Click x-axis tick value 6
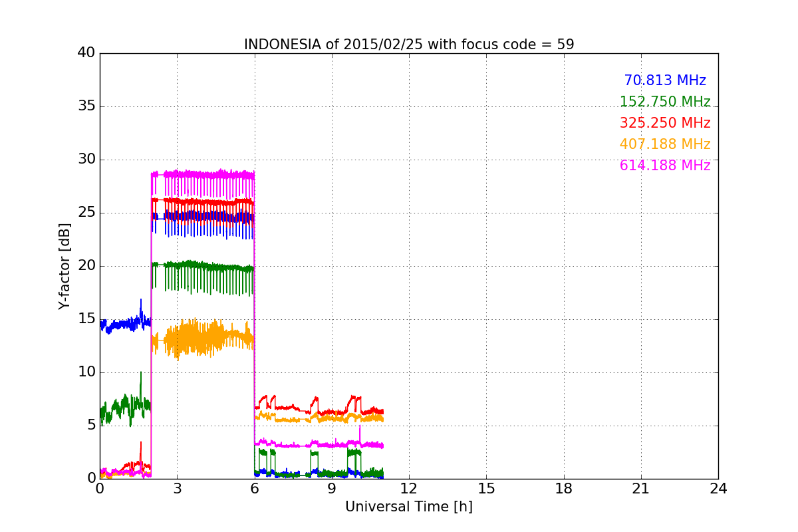 255,489
